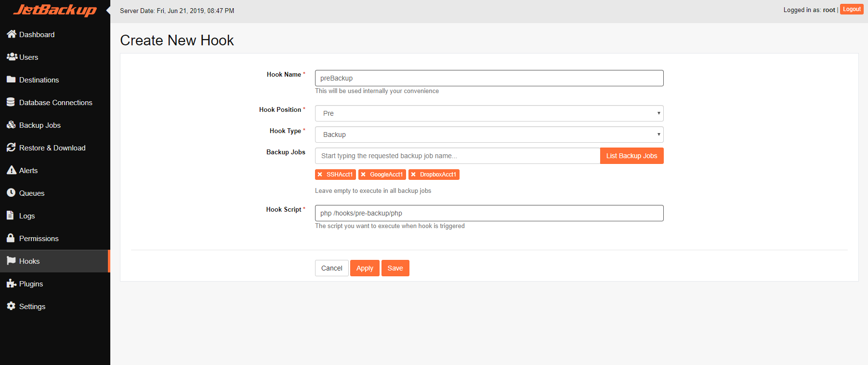Open the Queues sidebar entry

(x=55, y=193)
